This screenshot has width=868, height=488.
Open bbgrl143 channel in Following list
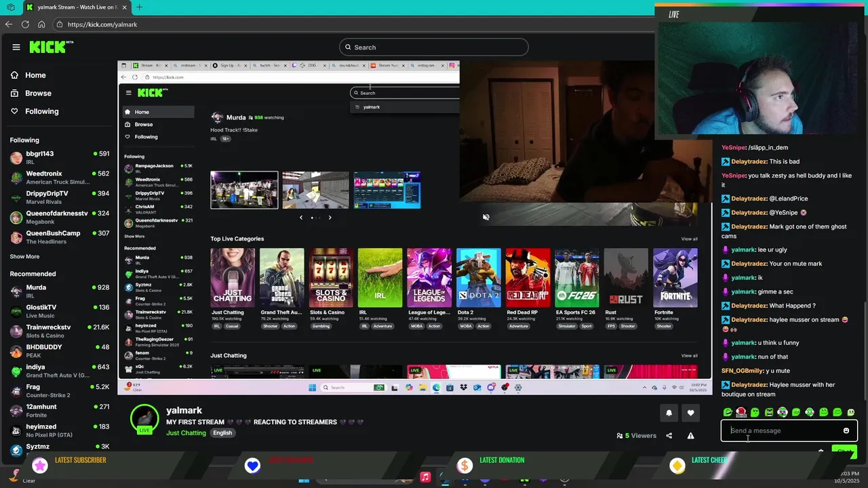[x=60, y=157]
